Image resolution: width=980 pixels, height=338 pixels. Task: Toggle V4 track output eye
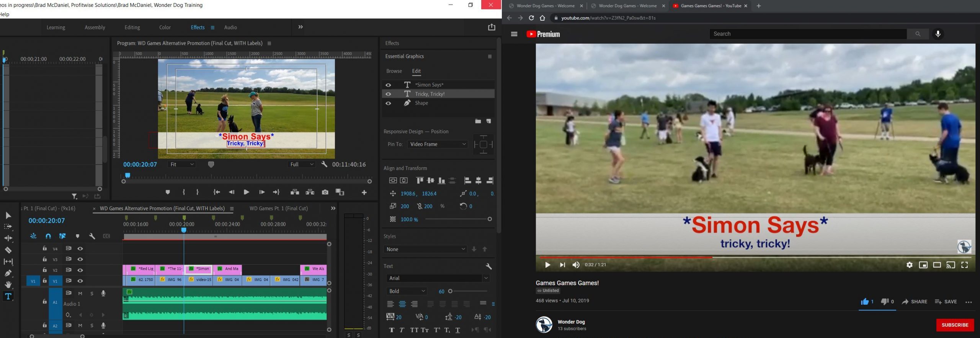tap(80, 248)
